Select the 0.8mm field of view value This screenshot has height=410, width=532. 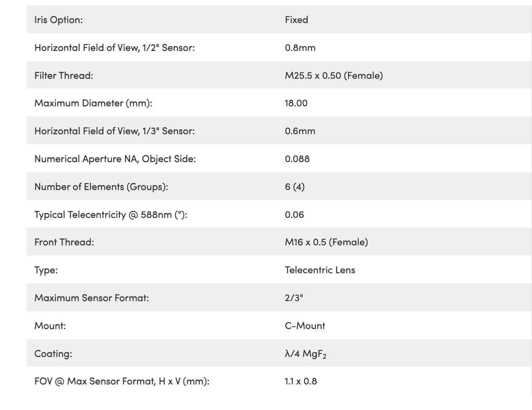(300, 47)
